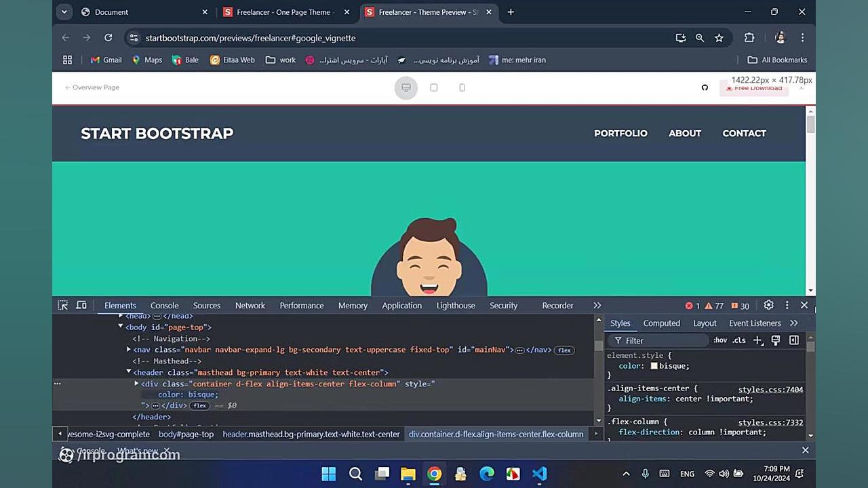
Task: Show more DevTools tabs after Recorder
Action: [x=597, y=306]
